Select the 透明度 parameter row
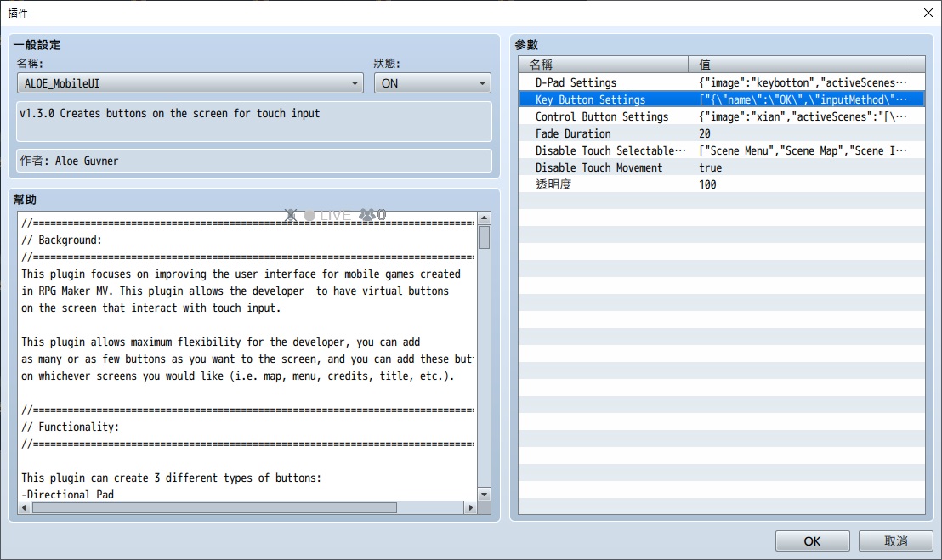The height and width of the screenshot is (560, 942). click(x=722, y=184)
